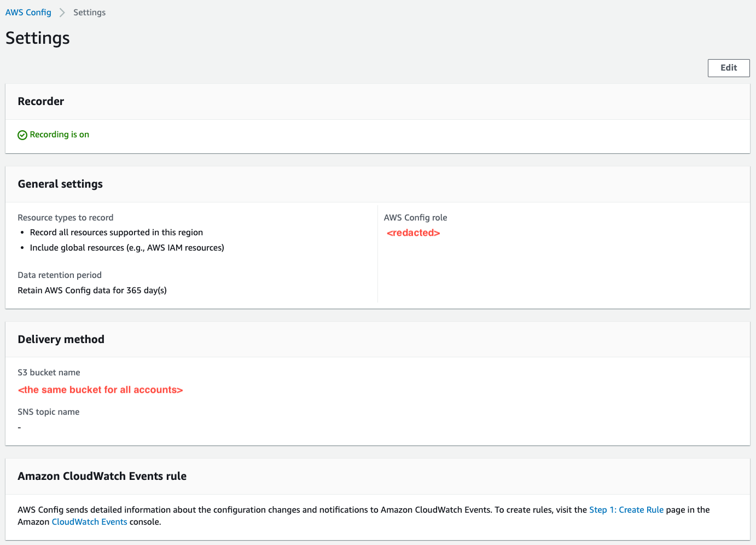Click the Edit button
This screenshot has height=545, width=756.
pos(729,68)
